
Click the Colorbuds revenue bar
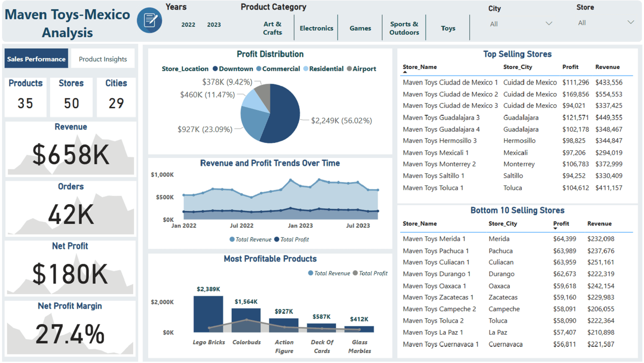246,320
